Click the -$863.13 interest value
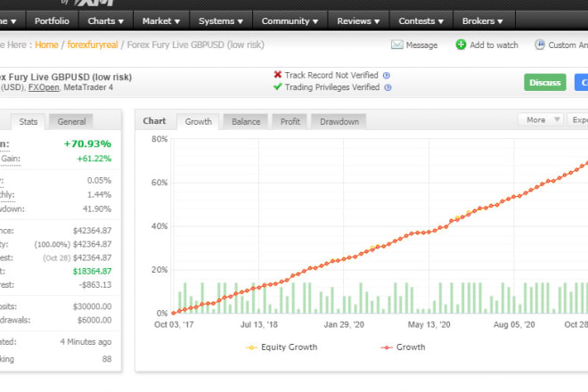 point(95,285)
